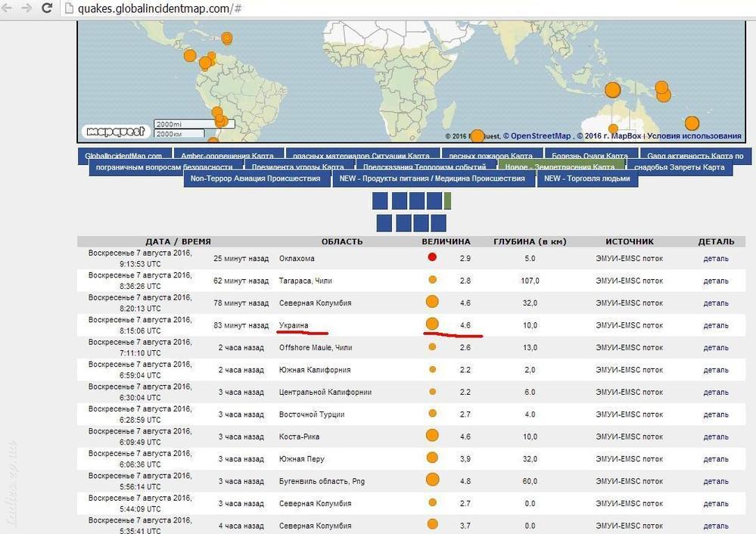Image resolution: width=756 pixels, height=534 pixels.
Task: Open the лесных пожаров Карта tab
Action: [x=491, y=155]
